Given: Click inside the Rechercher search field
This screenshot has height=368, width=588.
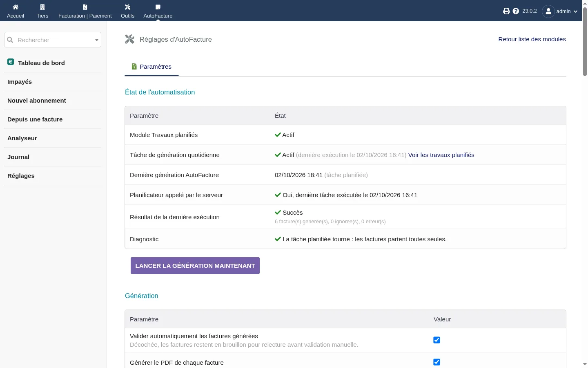Looking at the screenshot, I should point(53,40).
